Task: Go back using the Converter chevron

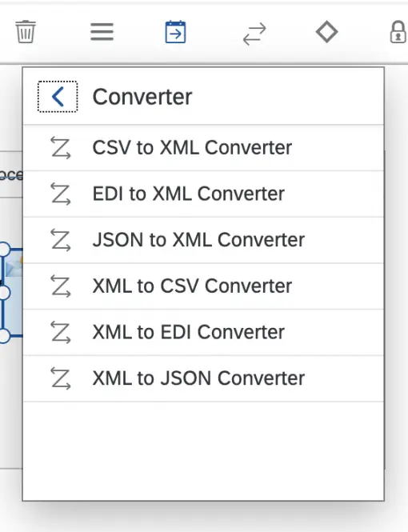Action: 58,97
